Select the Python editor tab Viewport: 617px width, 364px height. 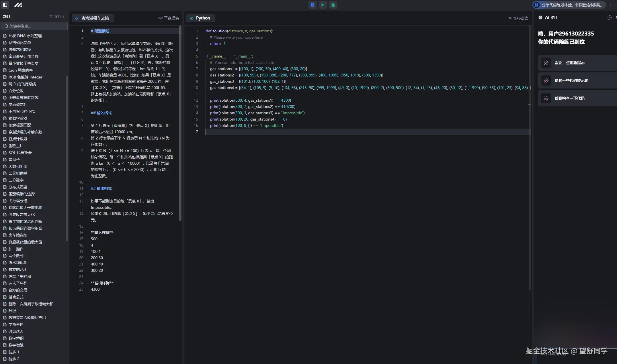click(x=200, y=18)
